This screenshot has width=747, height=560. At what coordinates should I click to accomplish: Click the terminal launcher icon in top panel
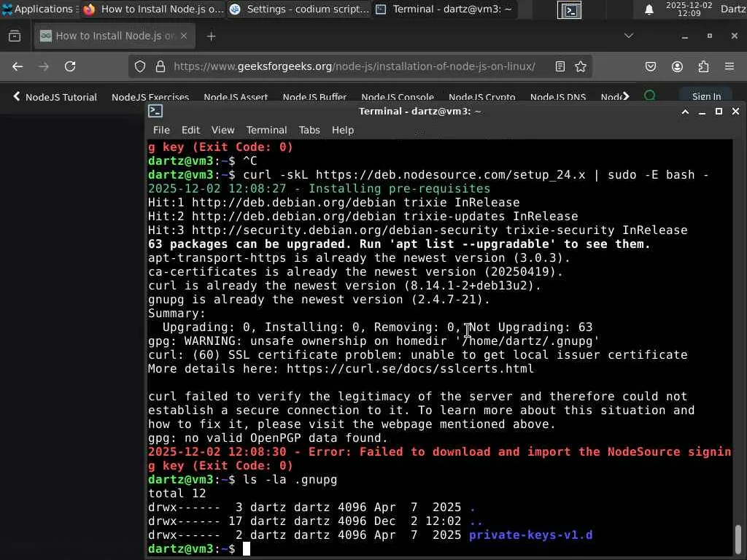point(569,9)
